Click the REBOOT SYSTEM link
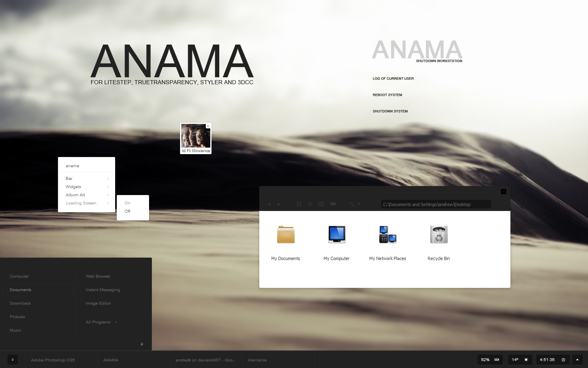Image resolution: width=588 pixels, height=368 pixels. point(388,95)
